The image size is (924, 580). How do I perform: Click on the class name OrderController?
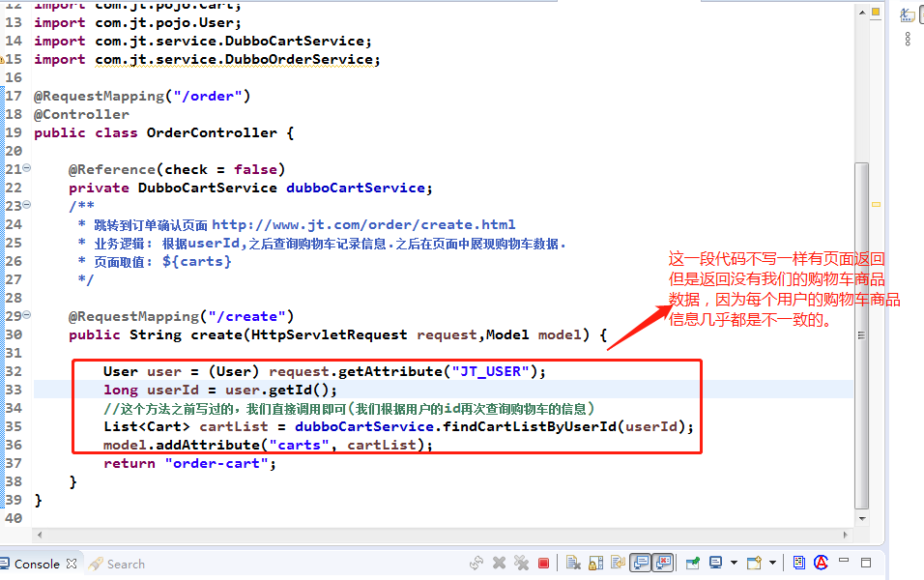tap(212, 132)
